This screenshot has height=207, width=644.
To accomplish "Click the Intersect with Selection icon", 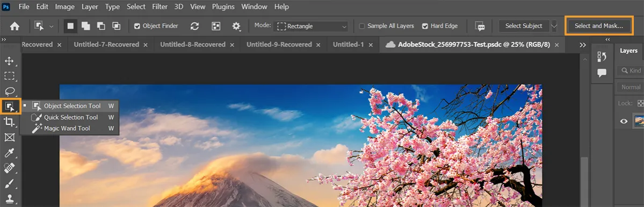I will pos(116,26).
